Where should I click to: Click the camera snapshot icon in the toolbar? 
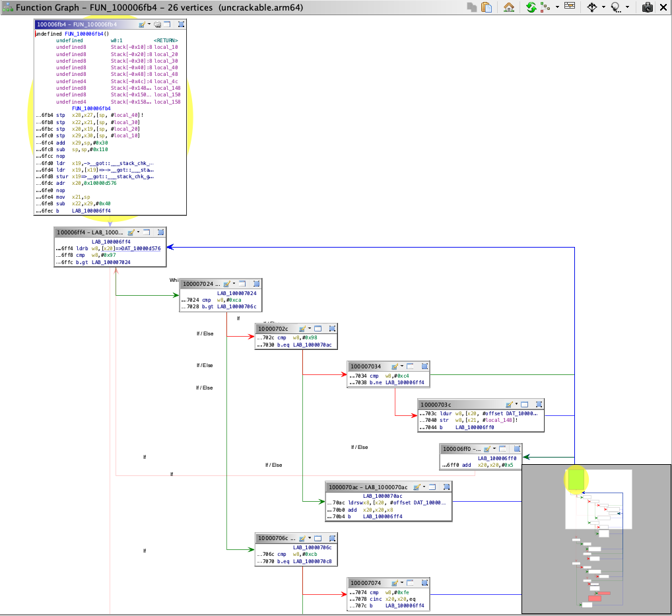(x=648, y=7)
